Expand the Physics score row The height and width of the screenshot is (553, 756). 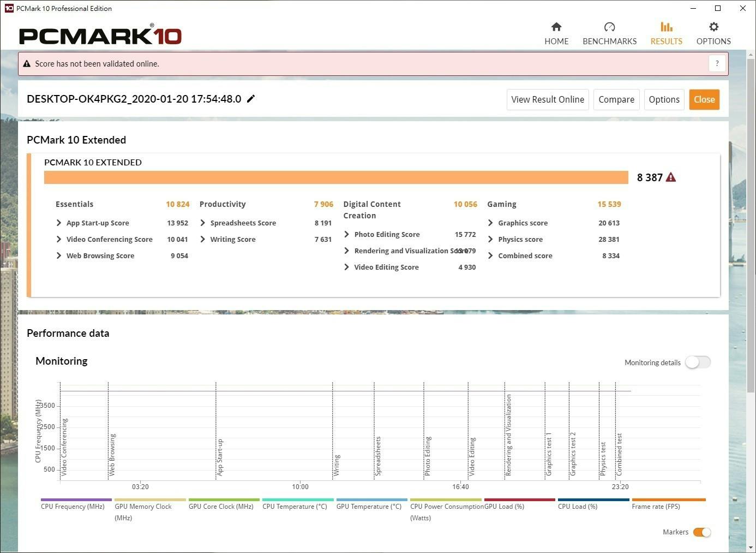point(491,239)
